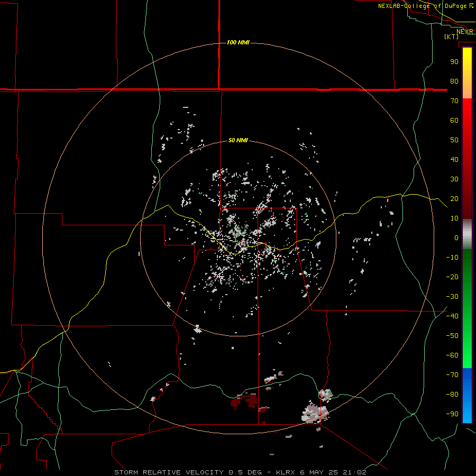This screenshot has width=476, height=476.
Task: Select the -70 value on velocity scale
Action: (452, 374)
